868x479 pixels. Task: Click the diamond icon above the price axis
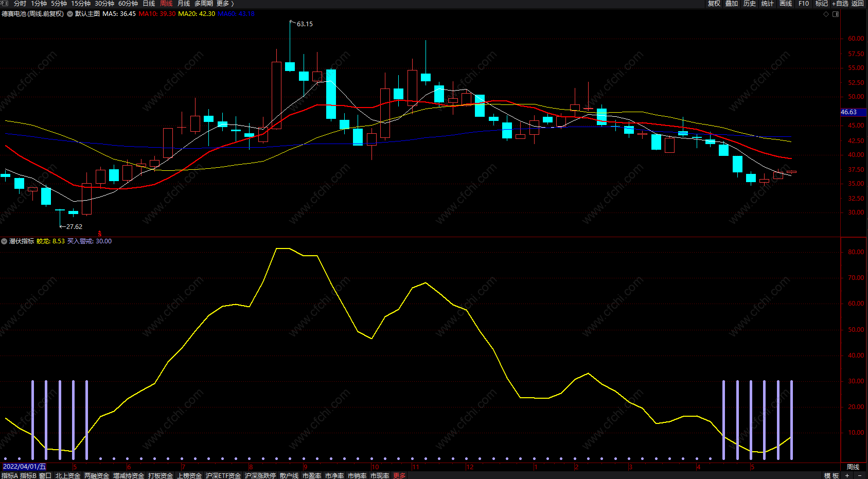(826, 14)
